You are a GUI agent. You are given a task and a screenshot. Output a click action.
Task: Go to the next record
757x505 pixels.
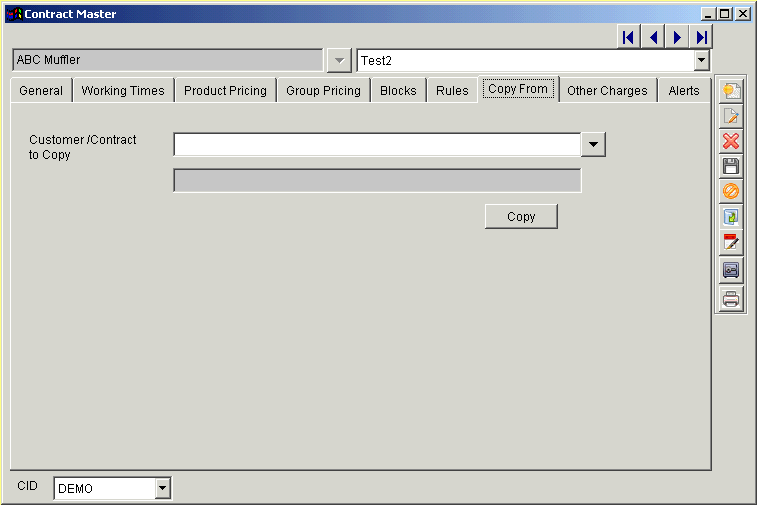click(x=677, y=37)
